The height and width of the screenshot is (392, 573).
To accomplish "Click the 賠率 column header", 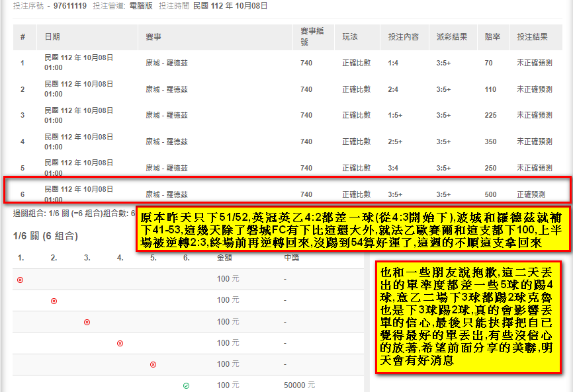I will [492, 37].
